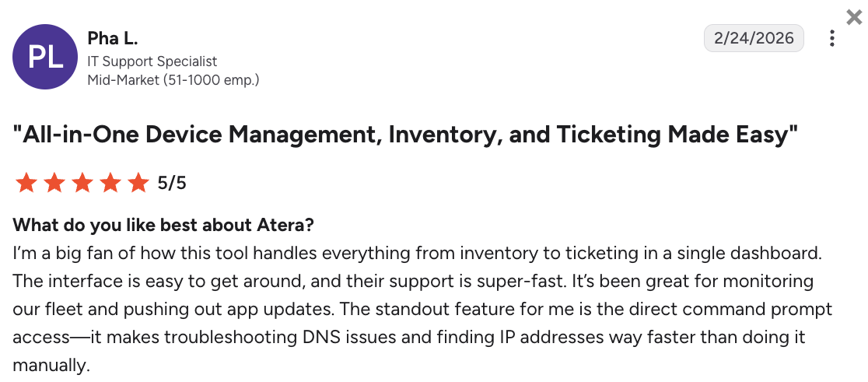Image resolution: width=868 pixels, height=382 pixels.
Task: Click the IT Support Specialist job title
Action: [152, 61]
